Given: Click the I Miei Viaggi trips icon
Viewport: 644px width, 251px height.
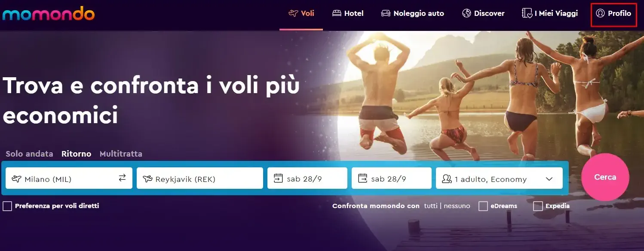Looking at the screenshot, I should [527, 13].
